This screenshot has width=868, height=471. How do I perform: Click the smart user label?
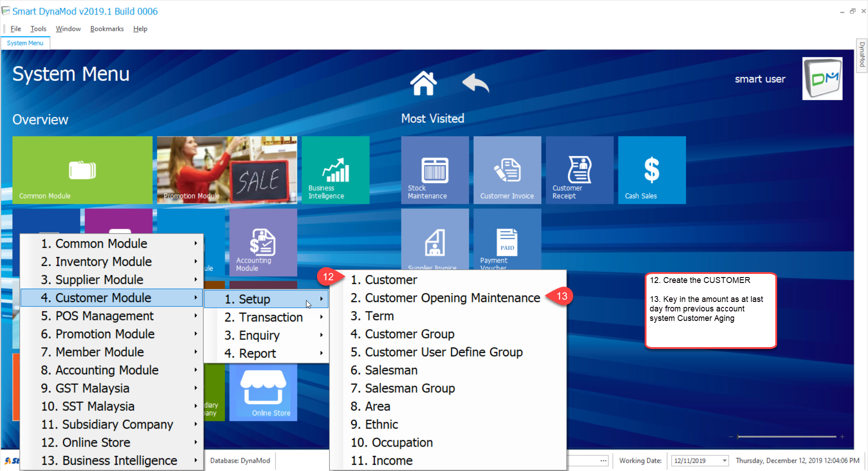click(760, 79)
